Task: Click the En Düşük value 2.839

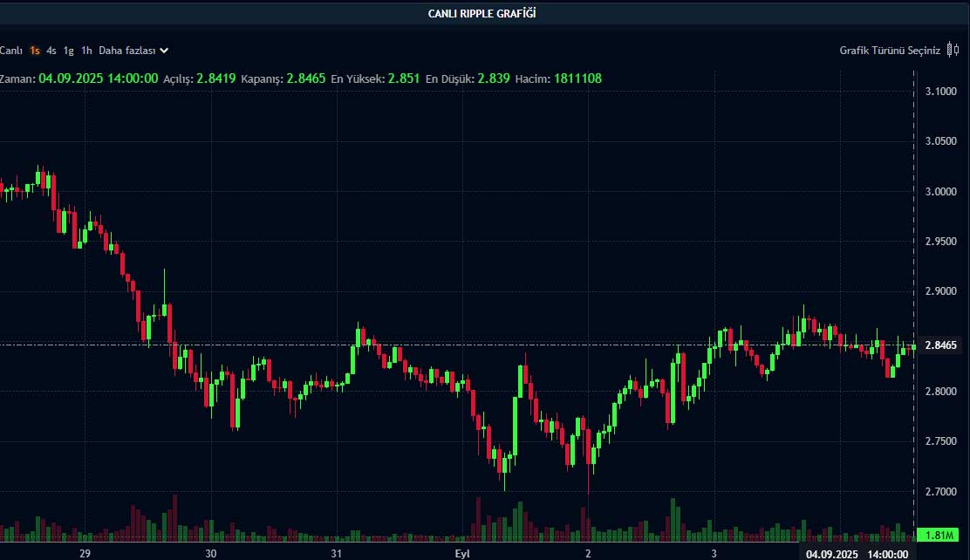Action: tap(494, 79)
